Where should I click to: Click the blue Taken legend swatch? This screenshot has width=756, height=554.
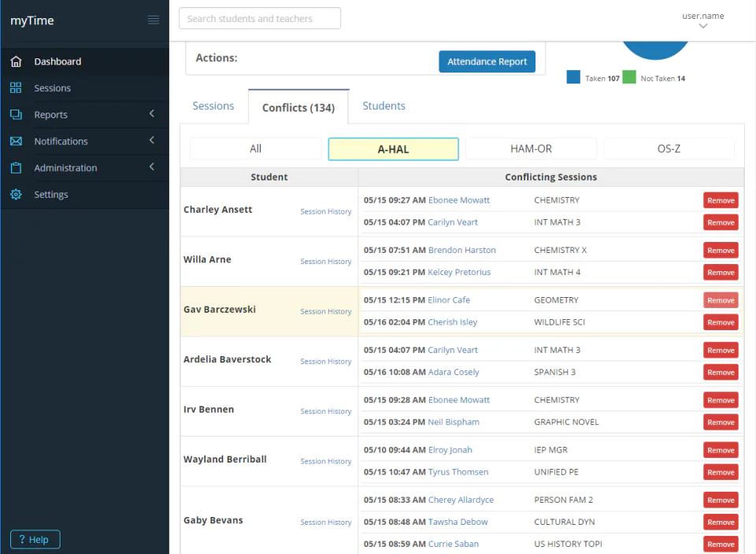point(573,77)
